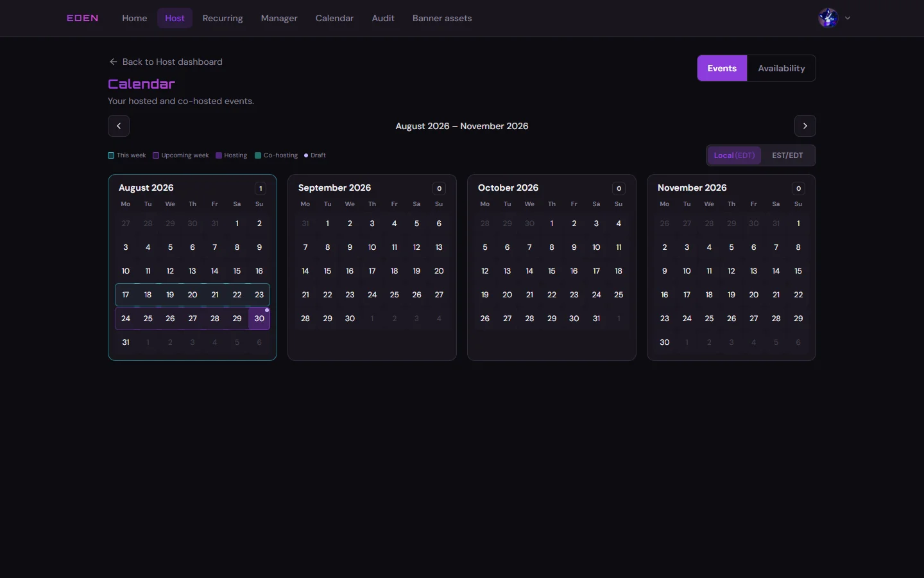Select October 20 in the calendar
The image size is (924, 578).
pyautogui.click(x=507, y=295)
